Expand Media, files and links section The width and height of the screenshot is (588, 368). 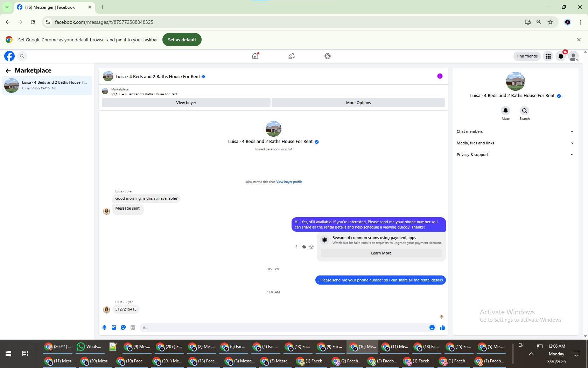tap(515, 143)
